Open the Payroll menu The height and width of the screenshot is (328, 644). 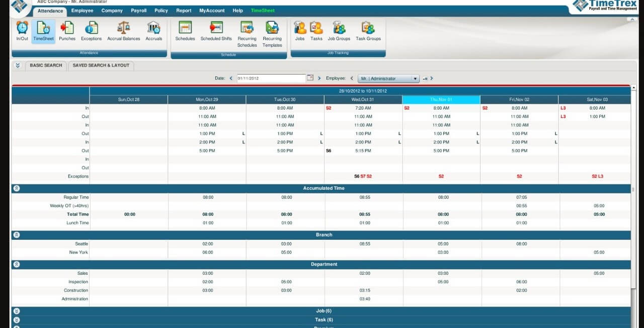click(x=138, y=11)
